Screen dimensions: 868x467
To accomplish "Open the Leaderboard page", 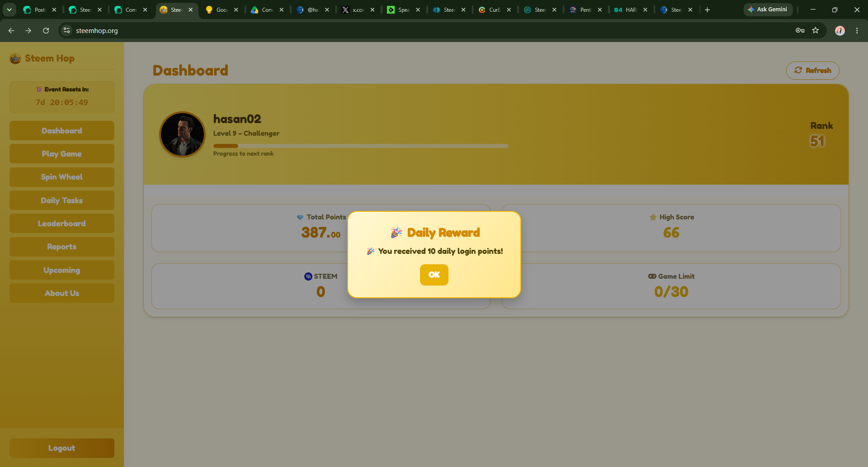I will click(x=62, y=224).
